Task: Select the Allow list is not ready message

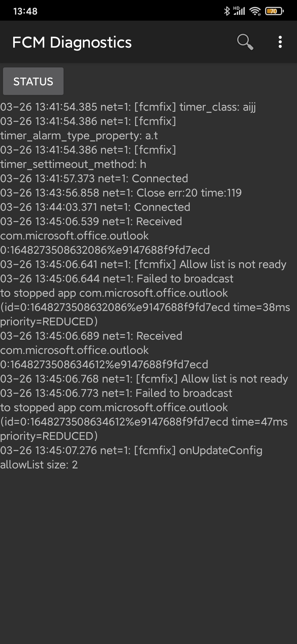Action: pyautogui.click(x=143, y=264)
